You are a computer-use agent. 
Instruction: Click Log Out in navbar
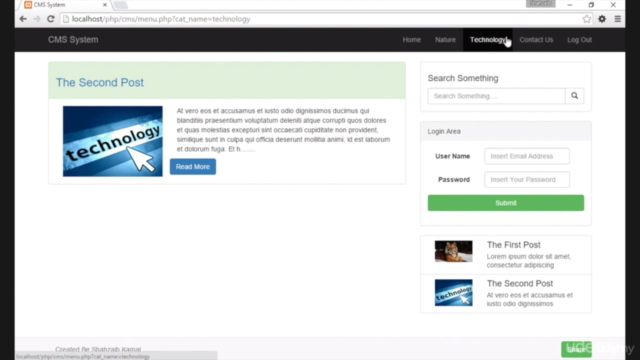[579, 40]
